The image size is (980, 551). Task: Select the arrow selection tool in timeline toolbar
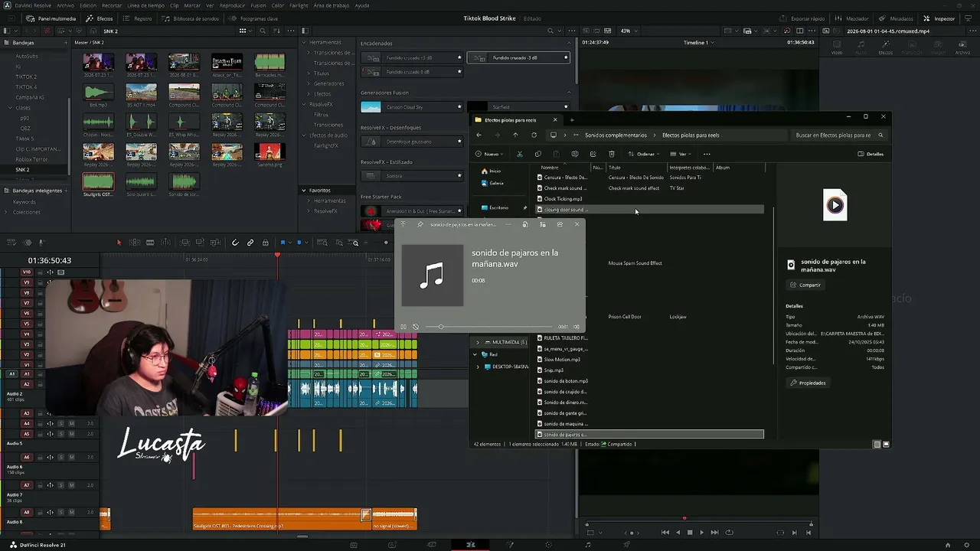point(119,243)
